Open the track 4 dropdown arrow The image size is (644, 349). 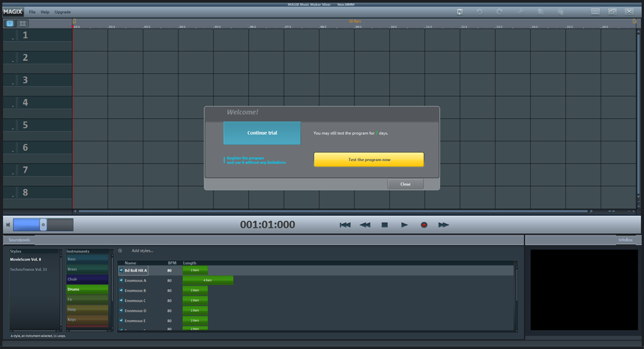[13, 106]
